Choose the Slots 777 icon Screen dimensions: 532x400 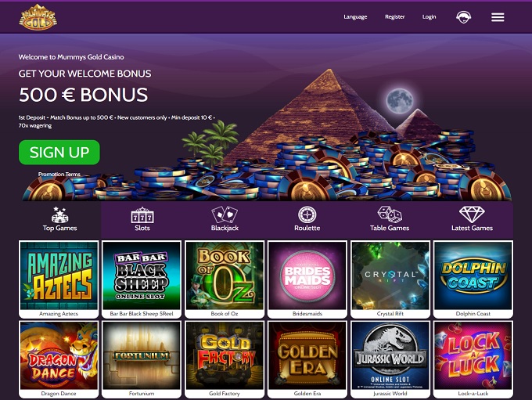pos(142,215)
